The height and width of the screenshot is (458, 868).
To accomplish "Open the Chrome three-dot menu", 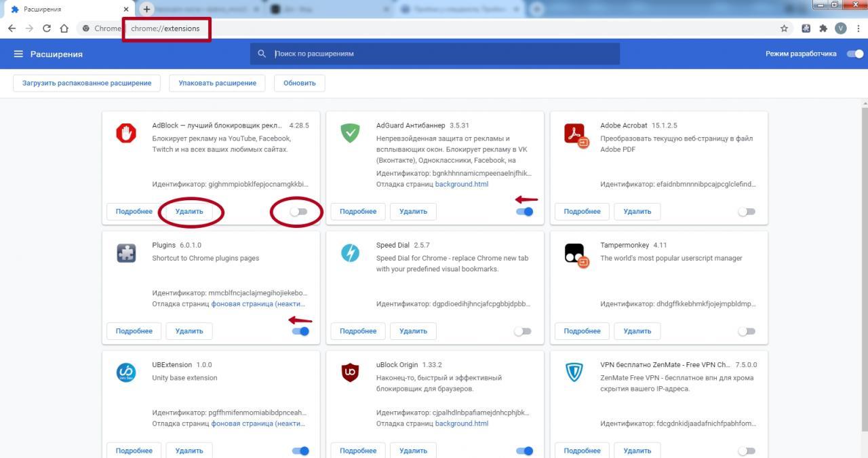I will click(858, 28).
